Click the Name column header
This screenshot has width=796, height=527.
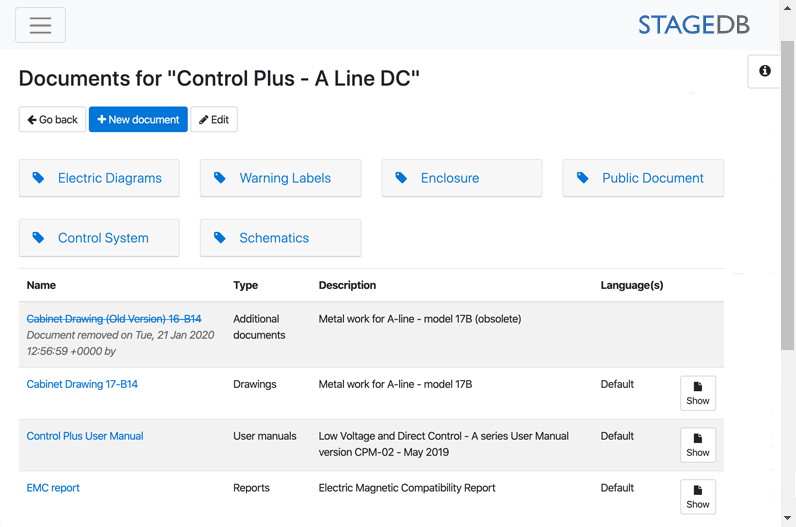click(x=41, y=285)
